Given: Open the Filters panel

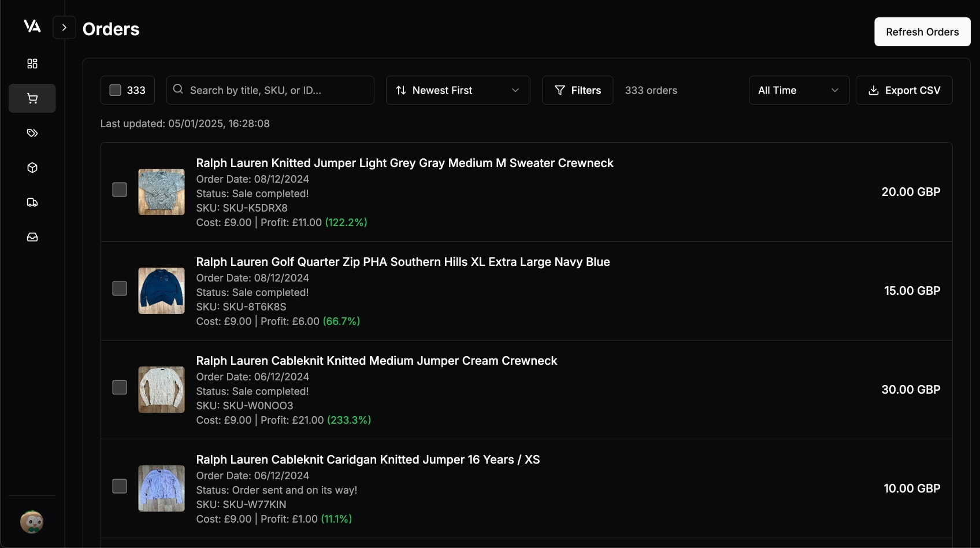Looking at the screenshot, I should coord(577,90).
